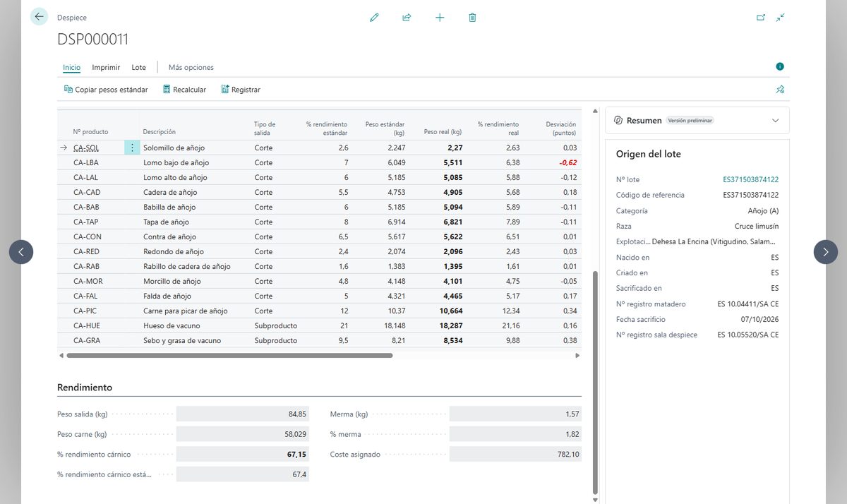
Task: Click the Rendimiento section heading
Action: (85, 388)
